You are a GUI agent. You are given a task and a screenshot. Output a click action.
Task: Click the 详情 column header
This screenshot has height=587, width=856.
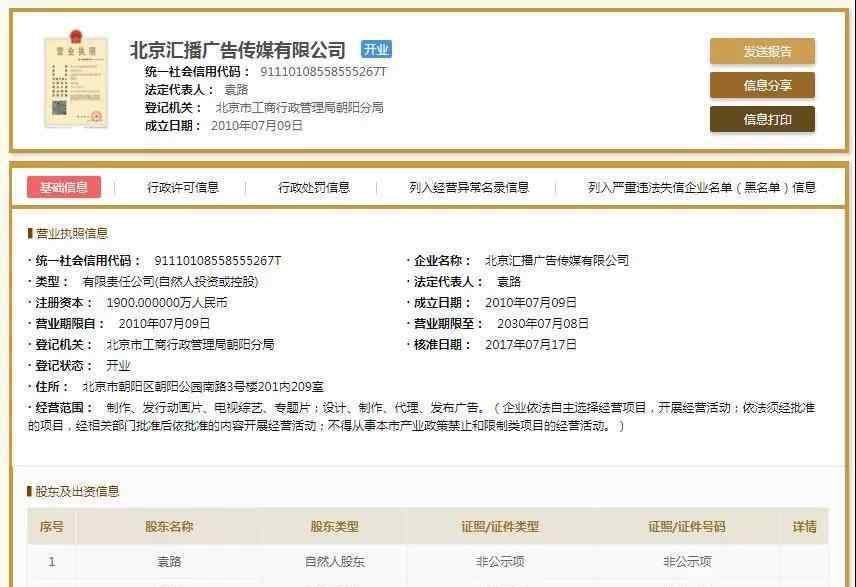(x=805, y=526)
